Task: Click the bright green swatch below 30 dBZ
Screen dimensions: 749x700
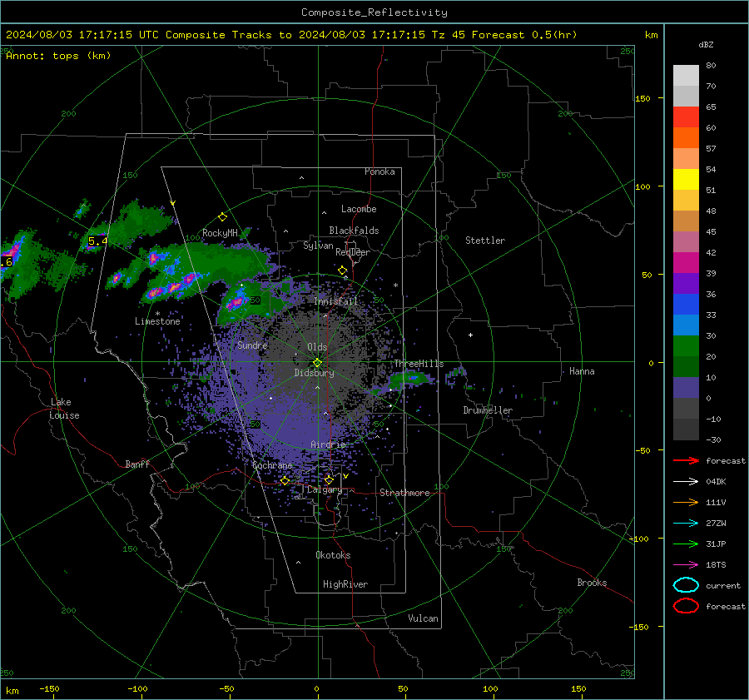Action: click(686, 346)
